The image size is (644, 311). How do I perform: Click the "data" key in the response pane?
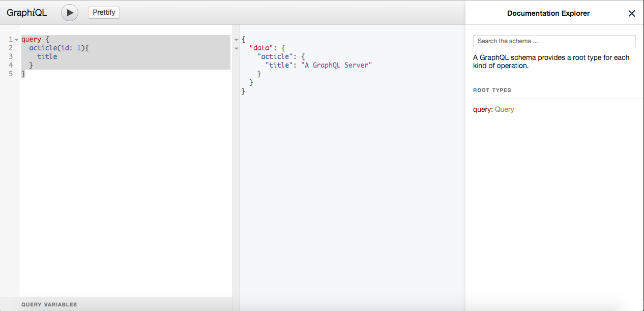pos(260,48)
